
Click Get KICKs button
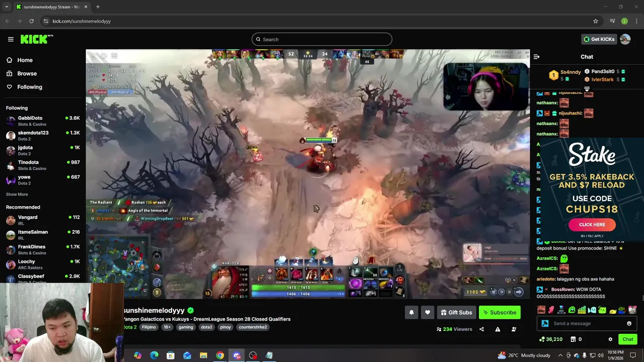(x=599, y=39)
